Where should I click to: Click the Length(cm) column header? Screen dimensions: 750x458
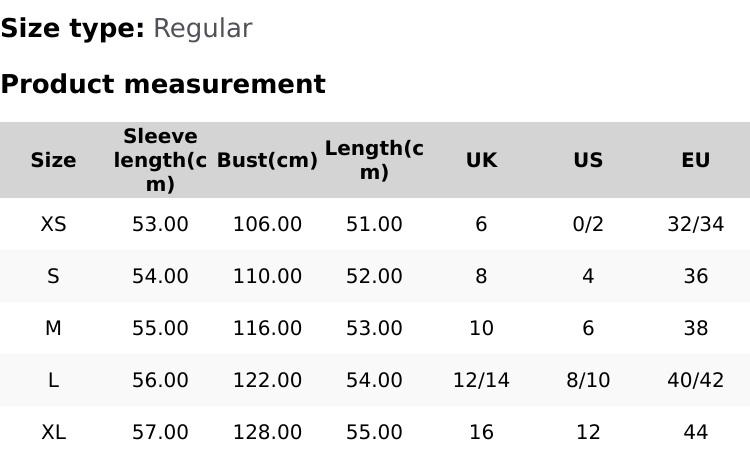[374, 160]
